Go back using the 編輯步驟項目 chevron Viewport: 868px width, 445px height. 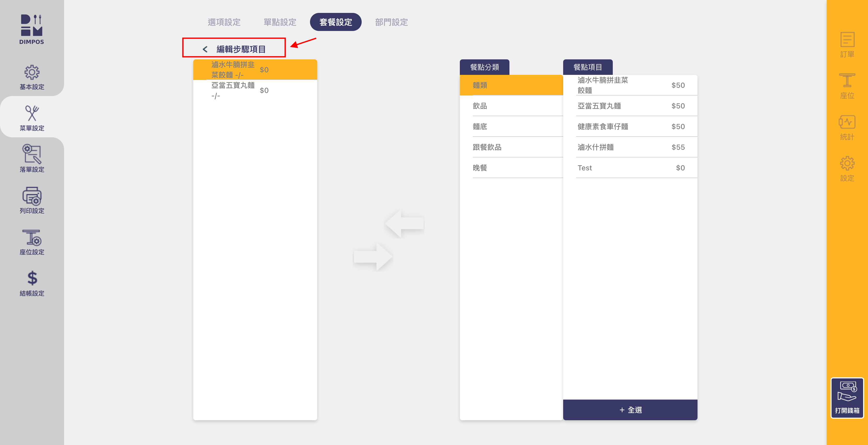205,49
